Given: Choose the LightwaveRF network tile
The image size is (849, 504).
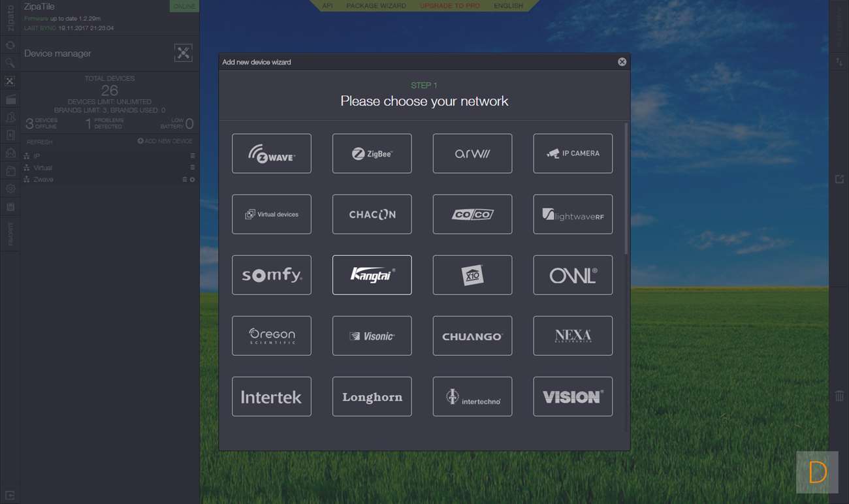Looking at the screenshot, I should pyautogui.click(x=573, y=214).
